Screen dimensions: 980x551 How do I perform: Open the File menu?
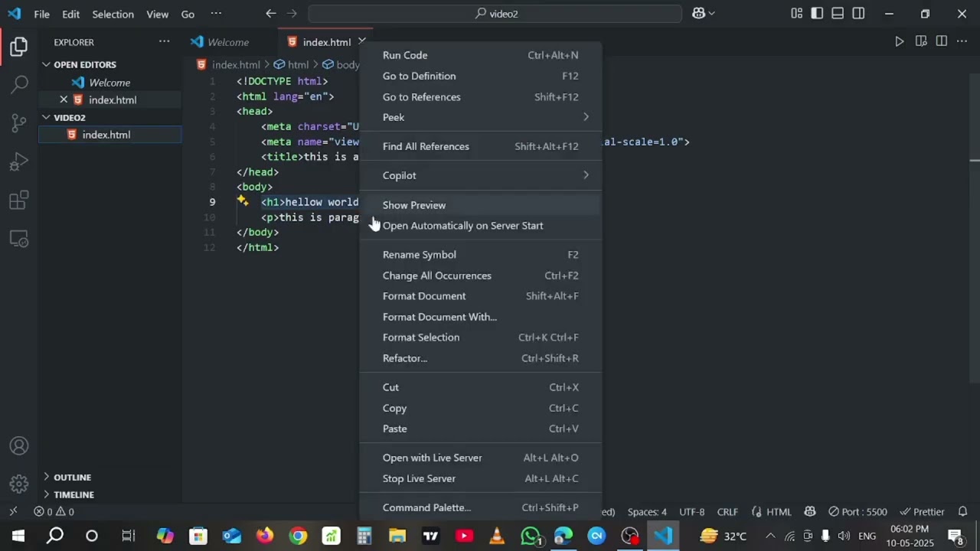click(x=41, y=14)
